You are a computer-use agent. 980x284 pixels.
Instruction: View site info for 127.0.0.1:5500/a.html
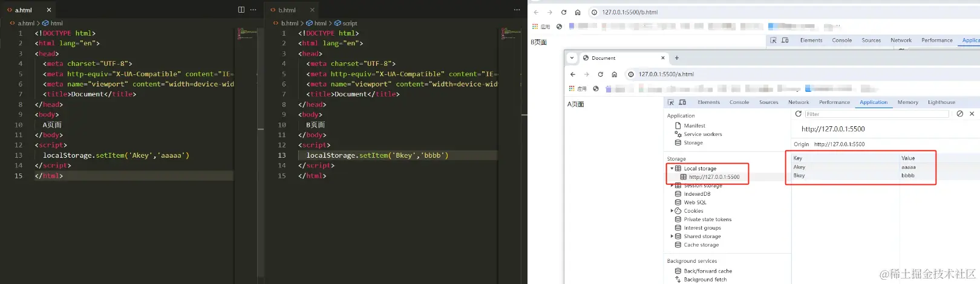[631, 74]
